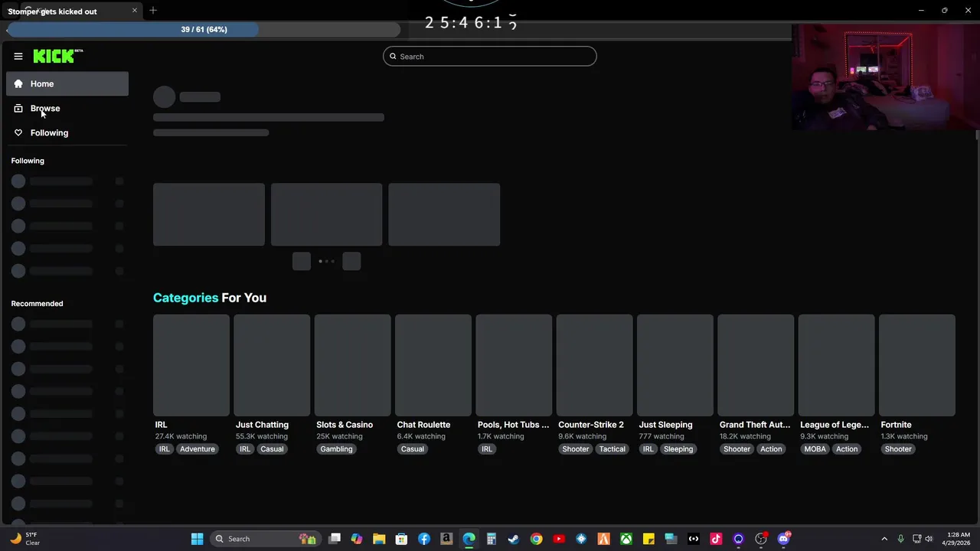Select the Adventure tag under IRL

click(x=197, y=449)
